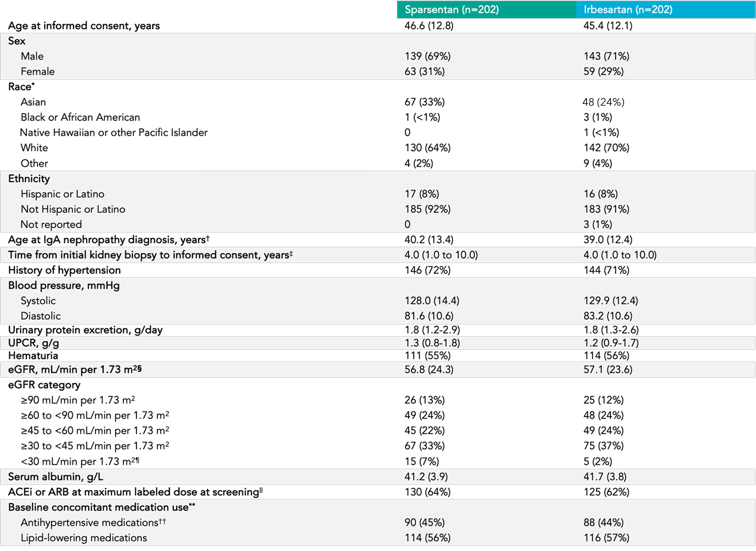Click the 'Blood pressure, mmHg' heading
The width and height of the screenshot is (756, 551).
click(x=64, y=286)
